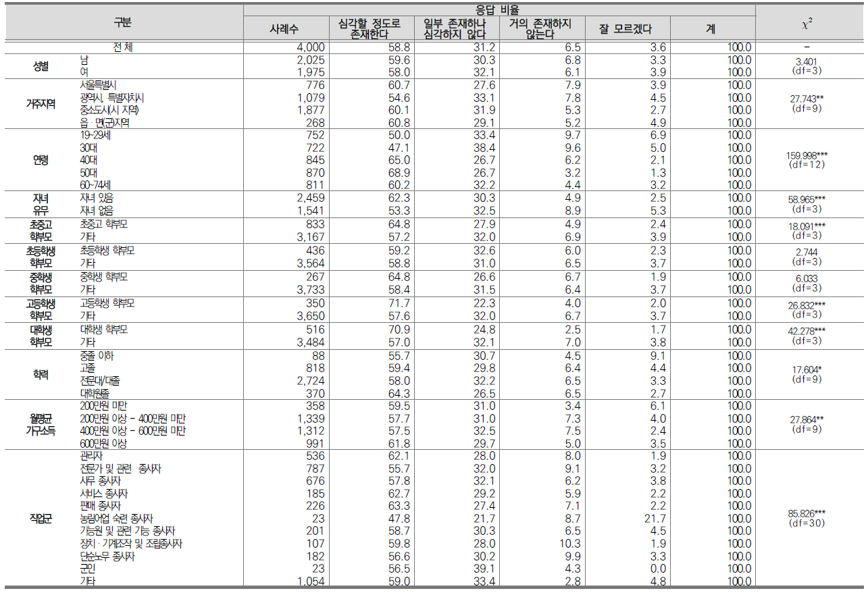
Task: Click the '600만원 이상' row label
Action: tap(103, 444)
